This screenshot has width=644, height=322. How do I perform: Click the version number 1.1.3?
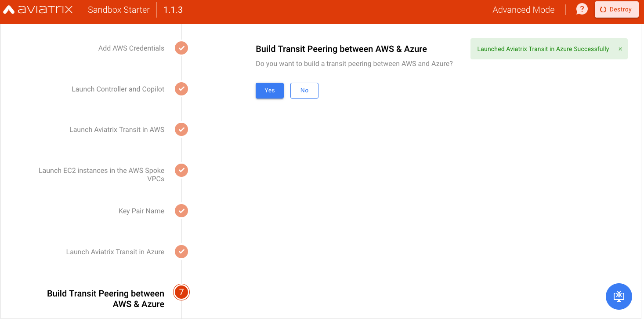(x=173, y=10)
